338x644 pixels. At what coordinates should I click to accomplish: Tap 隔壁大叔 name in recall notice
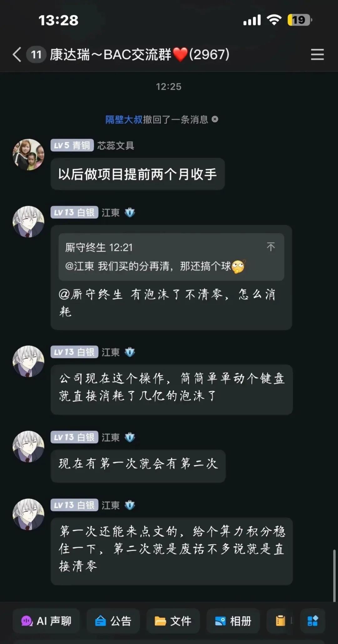tap(124, 119)
